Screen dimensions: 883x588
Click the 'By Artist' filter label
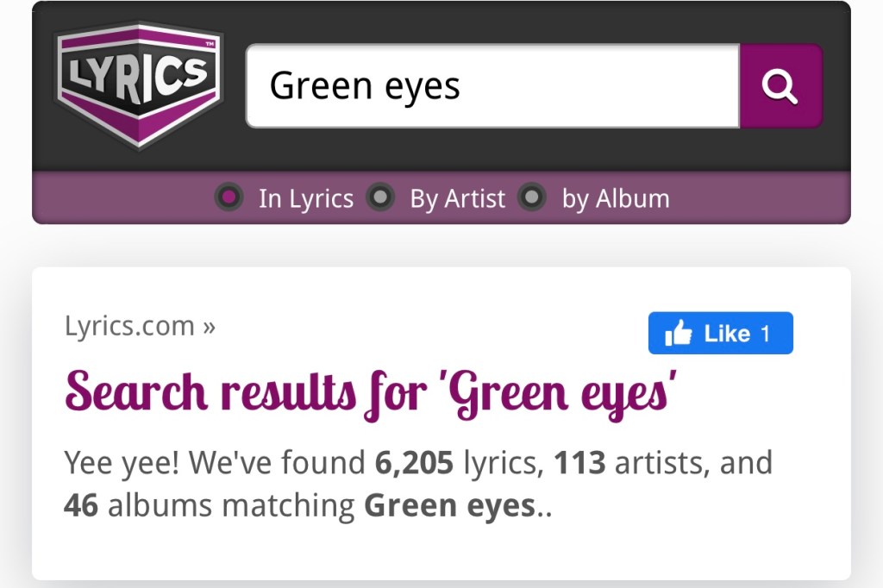(457, 199)
